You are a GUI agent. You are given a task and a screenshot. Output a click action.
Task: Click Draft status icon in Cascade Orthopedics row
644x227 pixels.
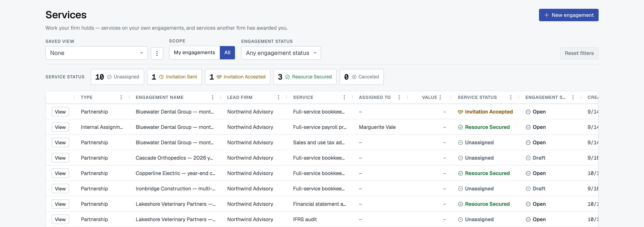[x=528, y=158]
